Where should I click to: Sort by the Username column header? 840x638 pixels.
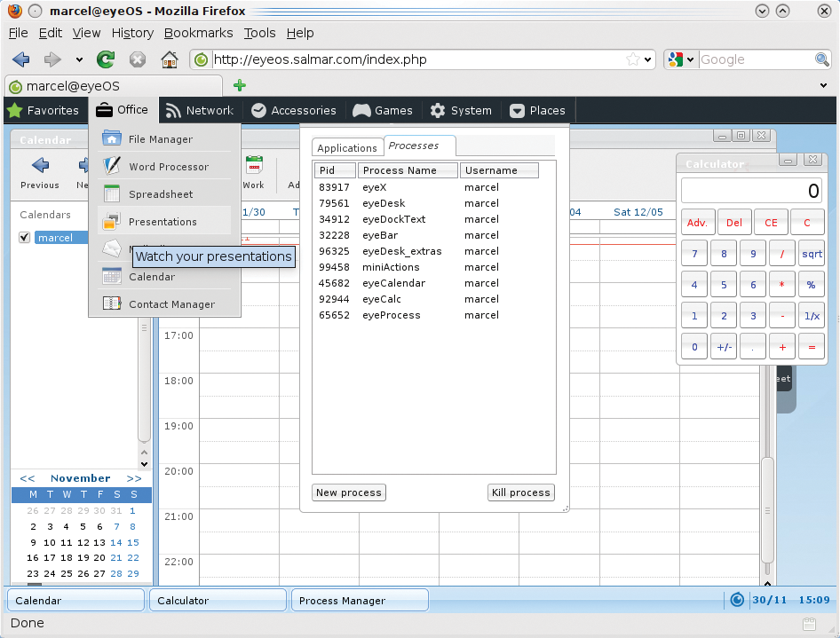tap(499, 170)
